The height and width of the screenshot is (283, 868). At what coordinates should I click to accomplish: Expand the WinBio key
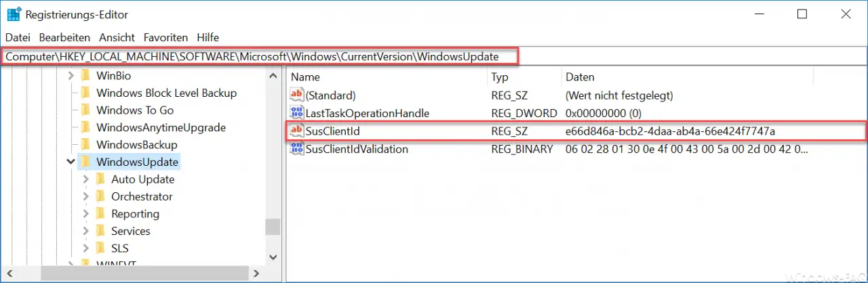[71, 76]
